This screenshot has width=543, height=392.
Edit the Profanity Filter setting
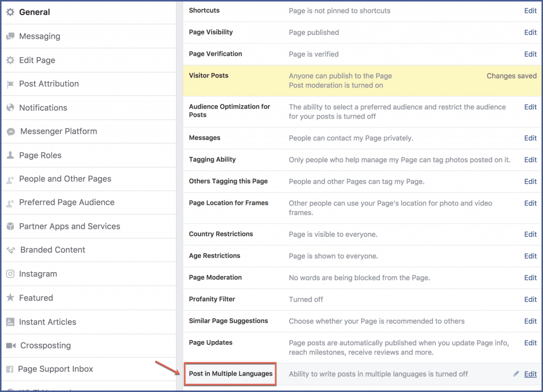point(530,299)
